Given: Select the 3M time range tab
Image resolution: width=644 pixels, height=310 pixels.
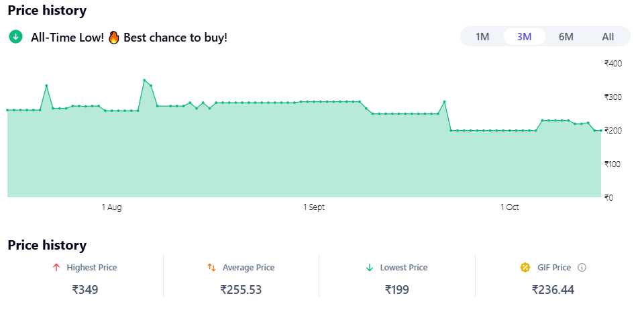Looking at the screenshot, I should coord(524,37).
